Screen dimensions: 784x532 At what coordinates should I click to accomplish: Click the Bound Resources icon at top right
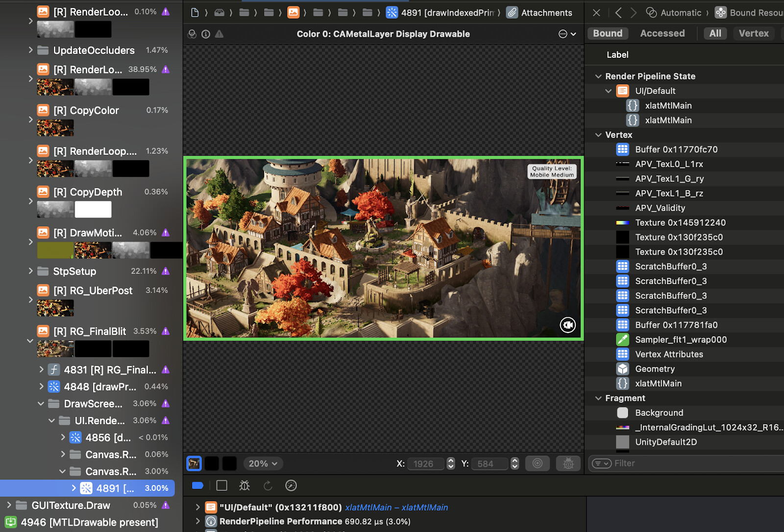(720, 12)
